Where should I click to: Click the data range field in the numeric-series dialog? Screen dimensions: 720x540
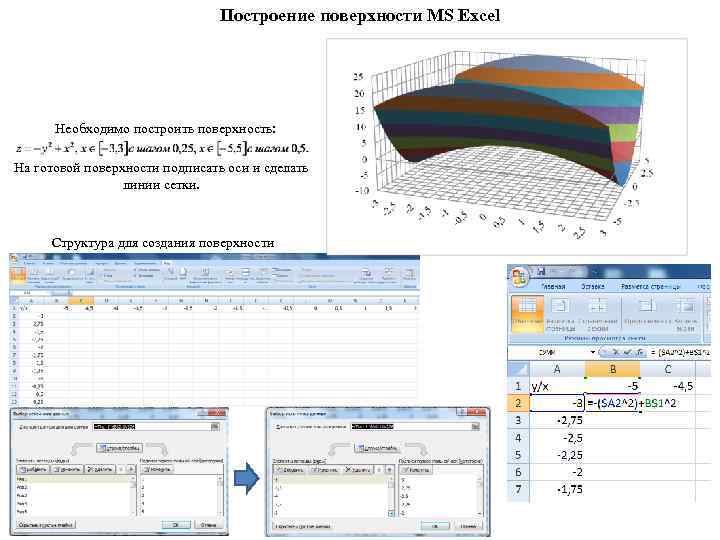[x=410, y=427]
